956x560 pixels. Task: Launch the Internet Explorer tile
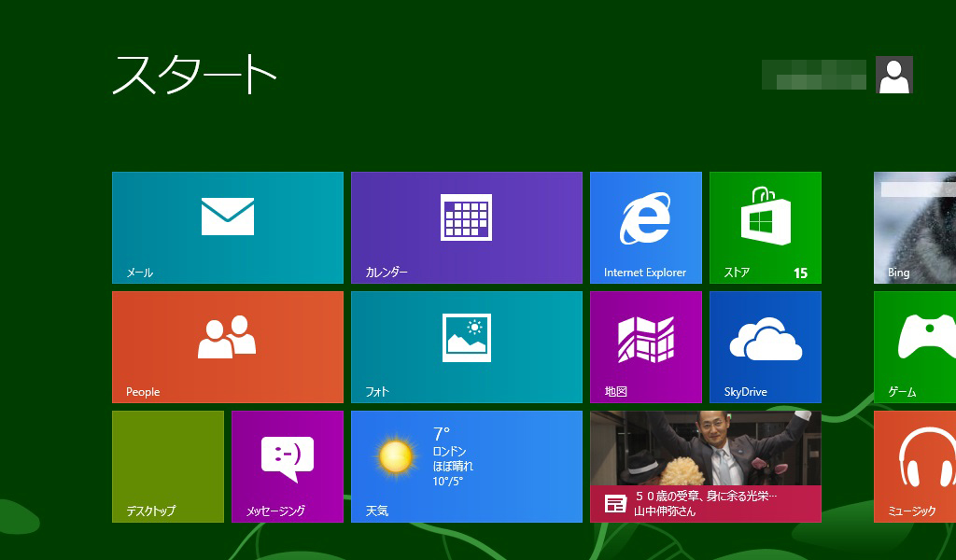click(646, 228)
